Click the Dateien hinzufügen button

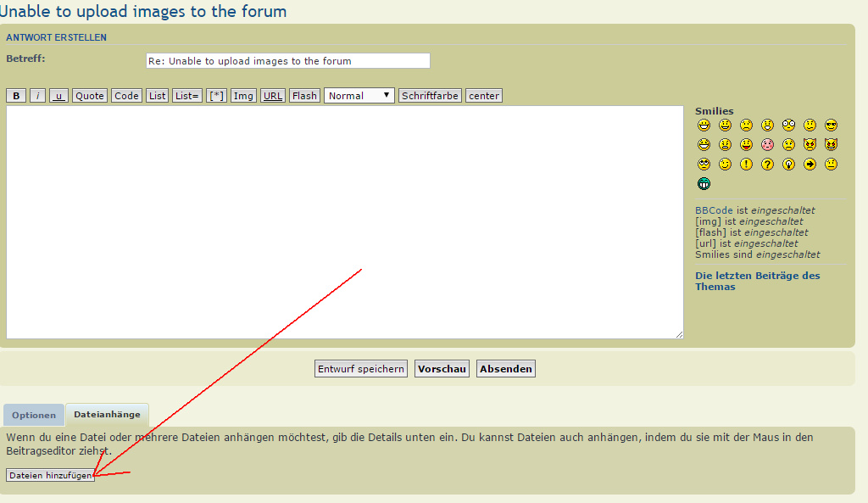tap(50, 476)
